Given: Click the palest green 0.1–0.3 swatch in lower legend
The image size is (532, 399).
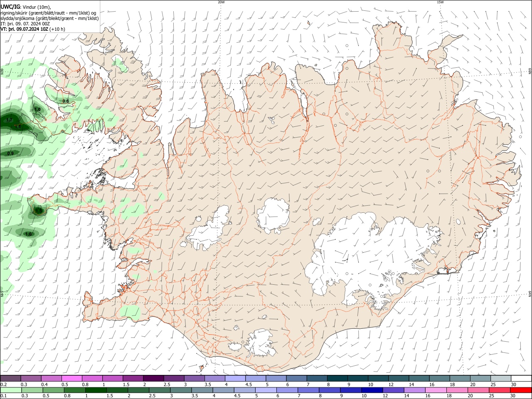Looking at the screenshot, I should click(x=11, y=390).
